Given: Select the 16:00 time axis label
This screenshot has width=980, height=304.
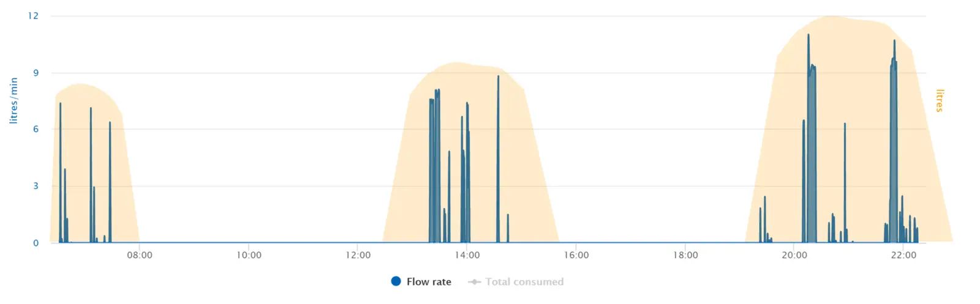Looking at the screenshot, I should 576,255.
